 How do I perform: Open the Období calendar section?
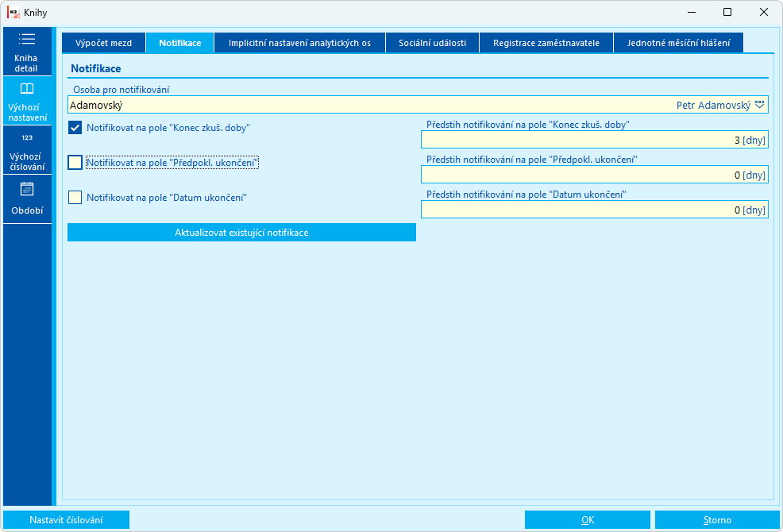coord(27,199)
